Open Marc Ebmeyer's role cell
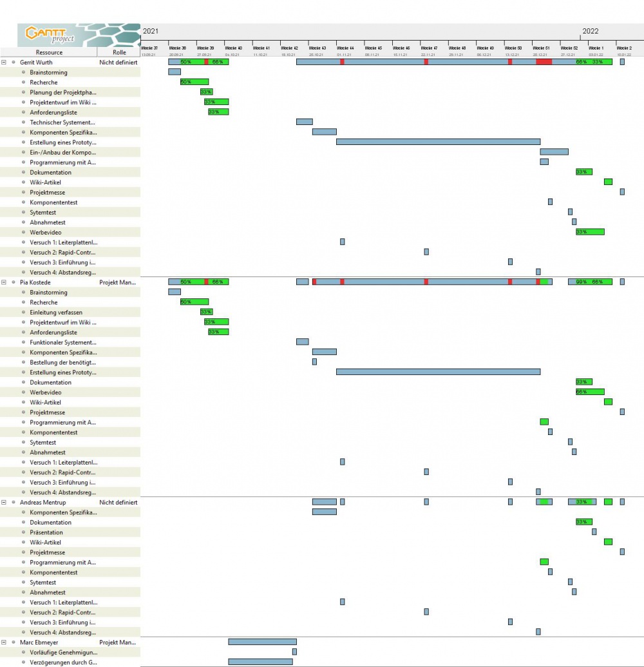This screenshot has height=667, width=644. click(x=118, y=643)
